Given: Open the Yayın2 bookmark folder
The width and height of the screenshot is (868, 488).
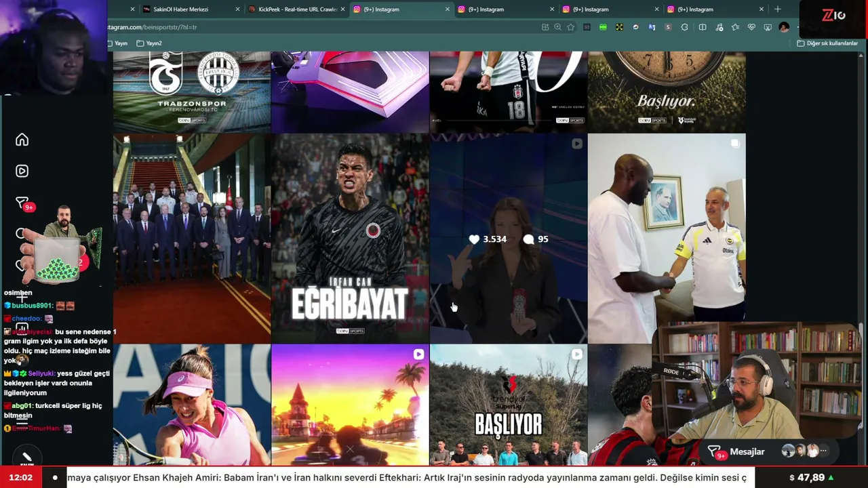Looking at the screenshot, I should (x=149, y=43).
